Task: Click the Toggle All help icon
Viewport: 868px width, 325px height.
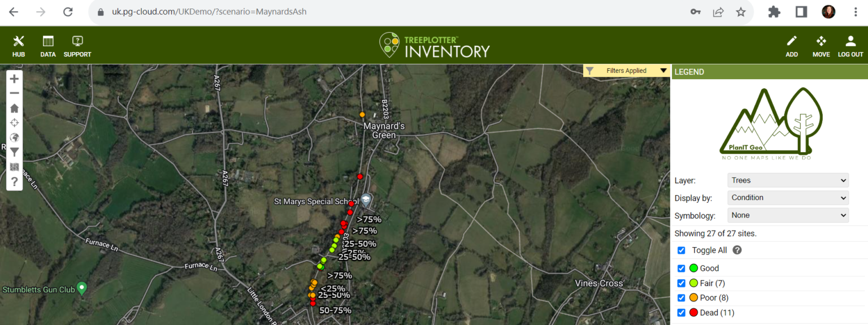Action: pyautogui.click(x=737, y=250)
